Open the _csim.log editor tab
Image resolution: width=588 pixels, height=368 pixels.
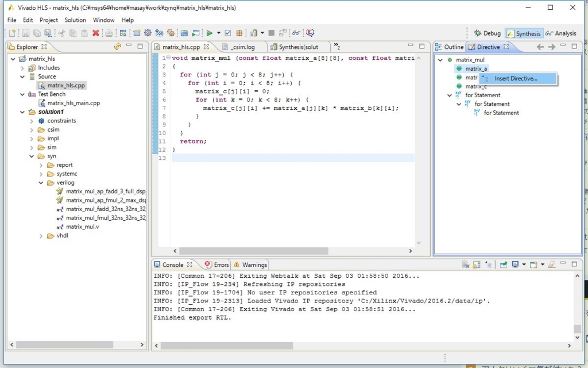coord(242,47)
